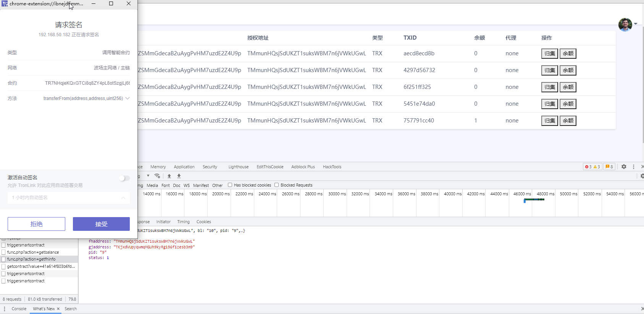The image size is (644, 314).
Task: Filter requests by Font
Action: coord(166,185)
